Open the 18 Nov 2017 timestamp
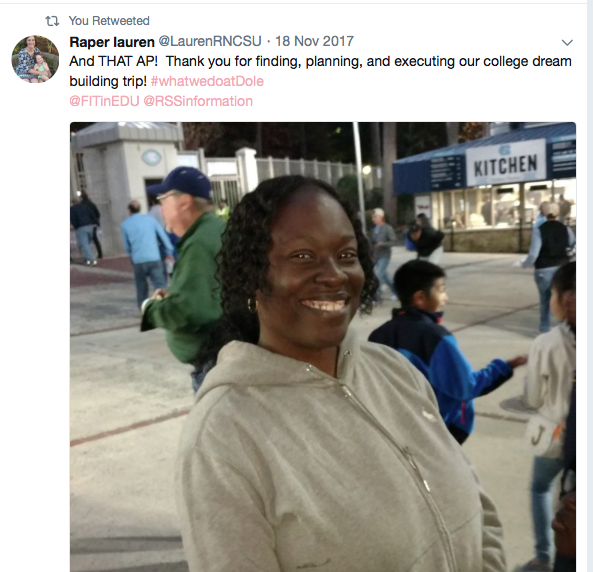593x572 pixels. click(314, 41)
